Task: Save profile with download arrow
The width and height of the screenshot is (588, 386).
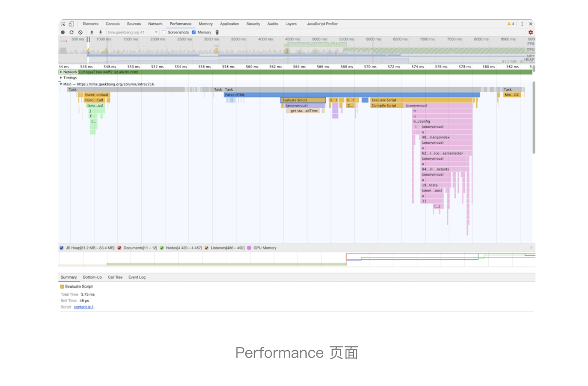Action: coord(100,32)
